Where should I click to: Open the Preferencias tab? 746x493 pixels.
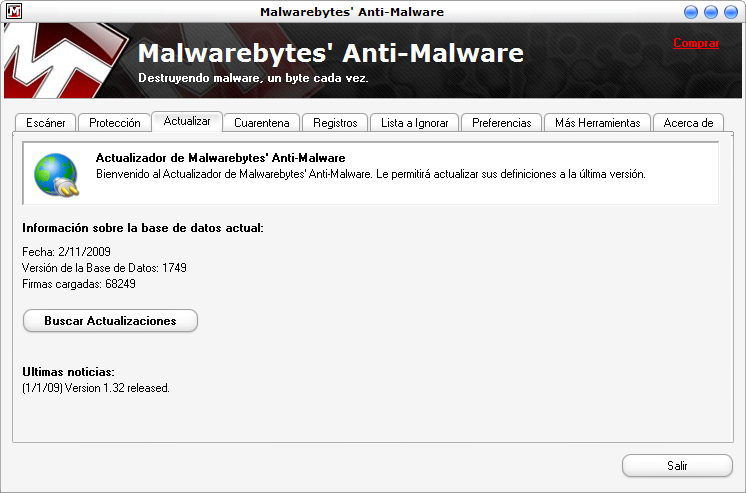coord(502,123)
